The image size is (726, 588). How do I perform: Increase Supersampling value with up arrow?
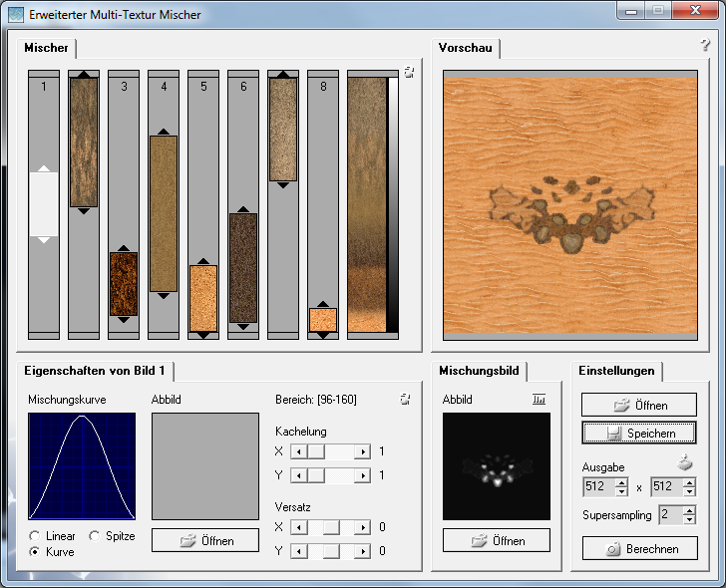[x=689, y=510]
